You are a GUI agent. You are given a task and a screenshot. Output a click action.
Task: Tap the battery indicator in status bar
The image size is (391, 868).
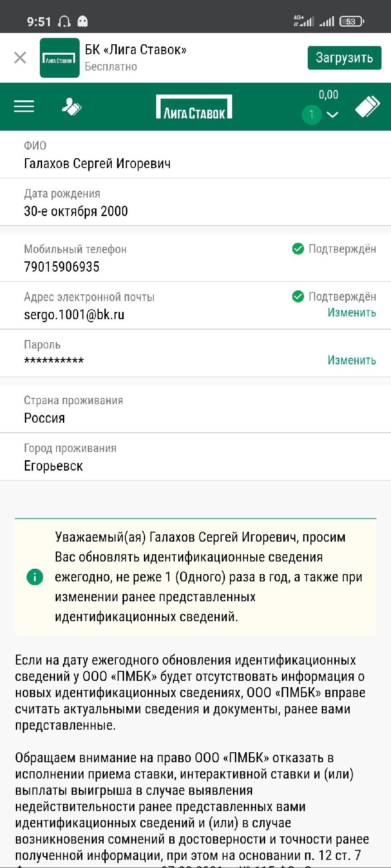click(352, 21)
